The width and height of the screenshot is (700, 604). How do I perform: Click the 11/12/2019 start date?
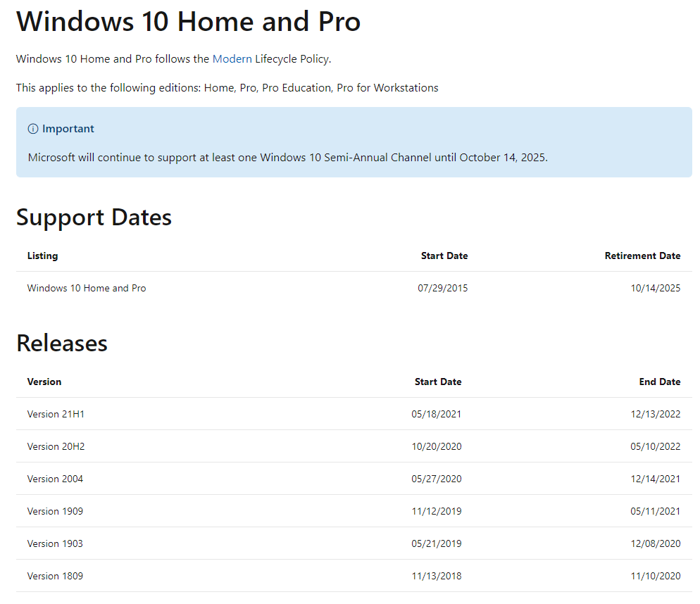coord(436,511)
